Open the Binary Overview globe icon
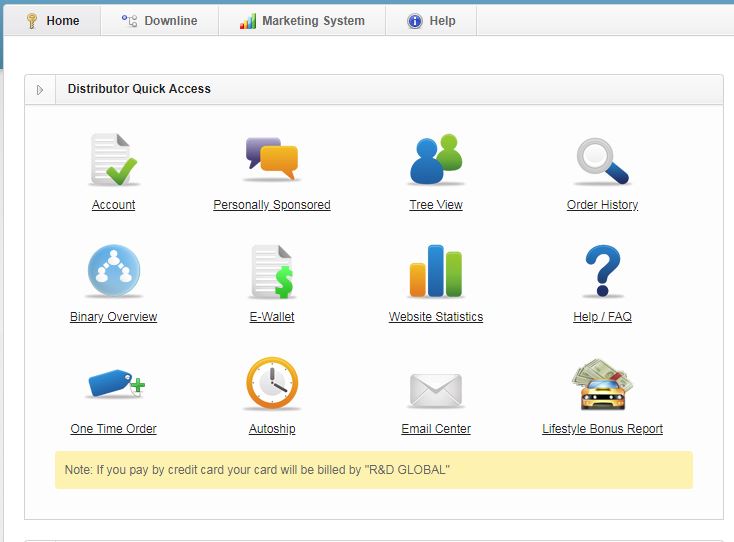This screenshot has width=734, height=542. [114, 271]
